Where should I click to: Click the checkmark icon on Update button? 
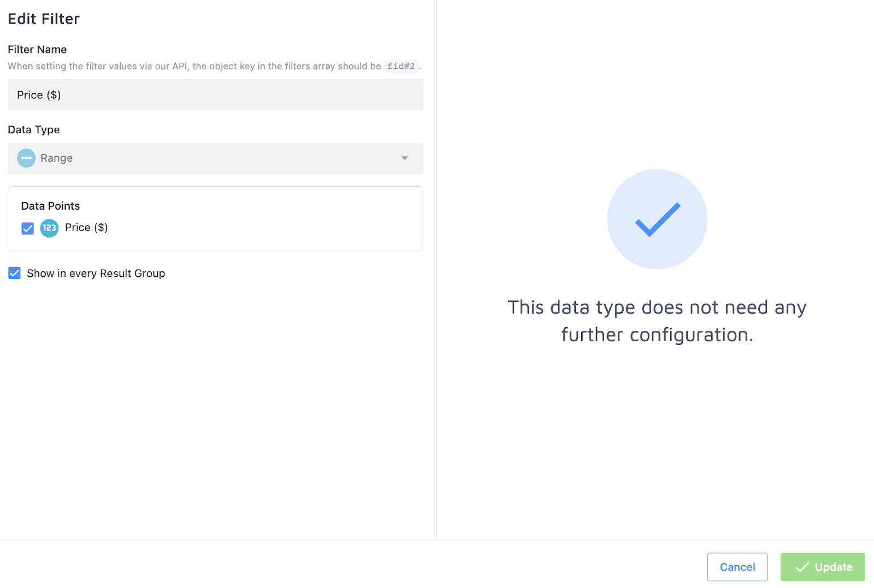(x=802, y=567)
